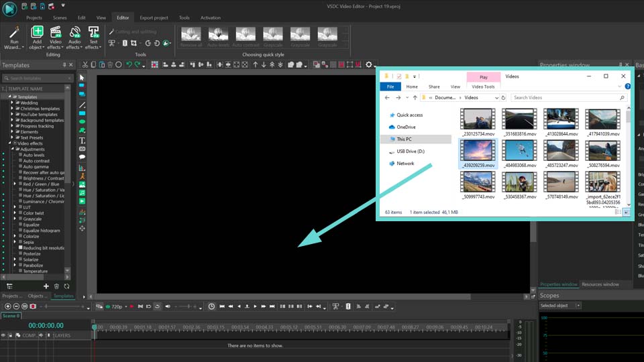Open the Selected object dropdown in Scopes
The width and height of the screenshot is (644, 362).
(578, 306)
